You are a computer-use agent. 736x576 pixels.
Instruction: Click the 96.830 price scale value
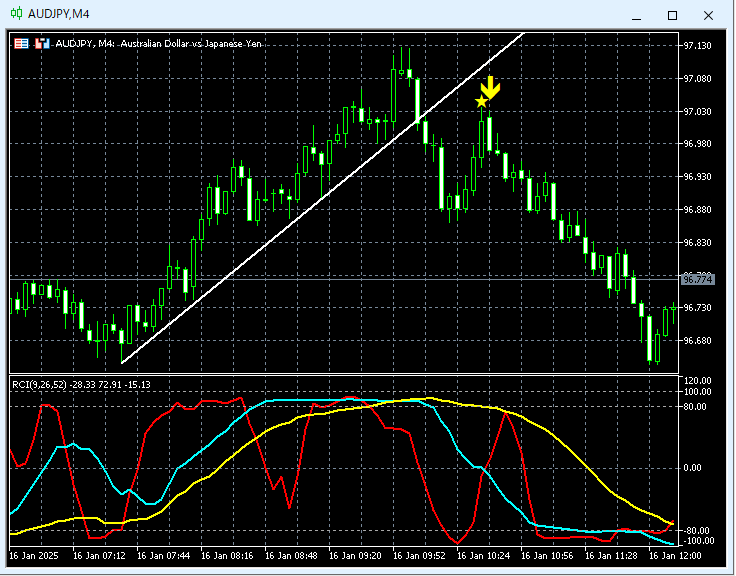(x=697, y=243)
